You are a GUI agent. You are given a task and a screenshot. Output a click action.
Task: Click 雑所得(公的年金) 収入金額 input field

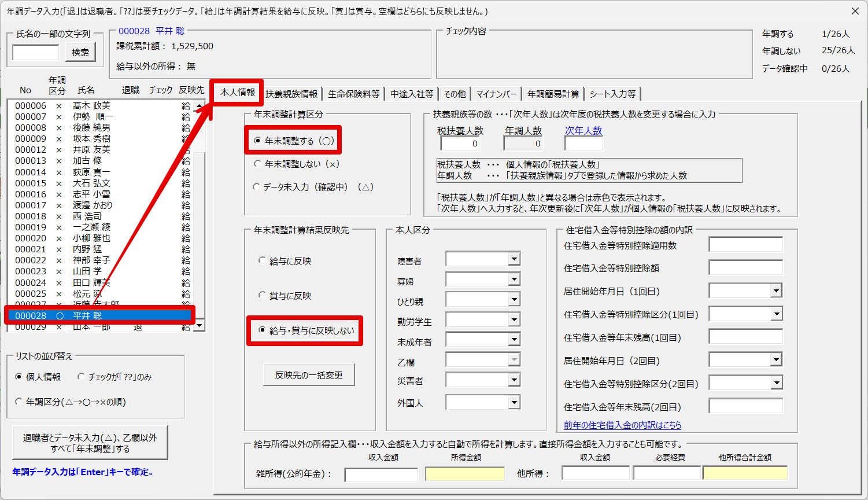point(381,475)
